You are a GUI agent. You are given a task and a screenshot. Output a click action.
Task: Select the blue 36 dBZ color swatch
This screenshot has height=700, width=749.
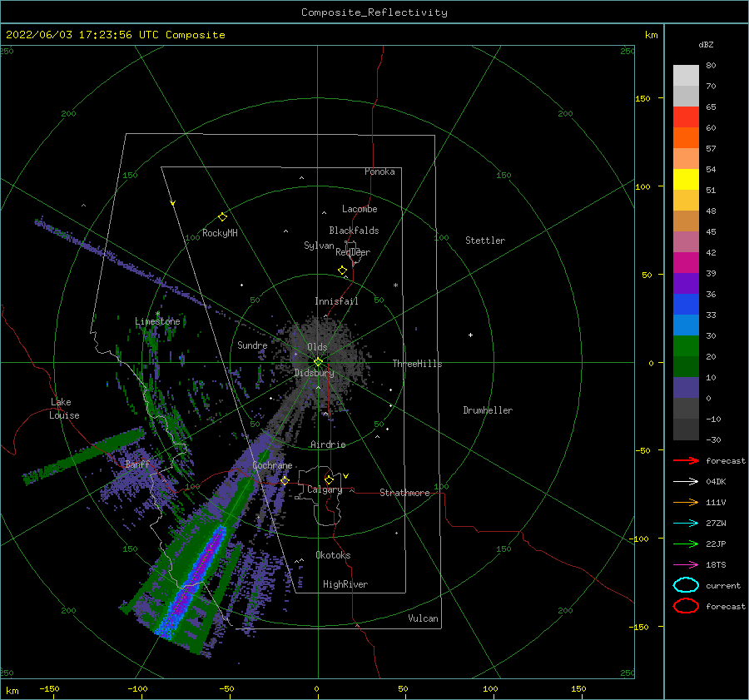(x=686, y=305)
